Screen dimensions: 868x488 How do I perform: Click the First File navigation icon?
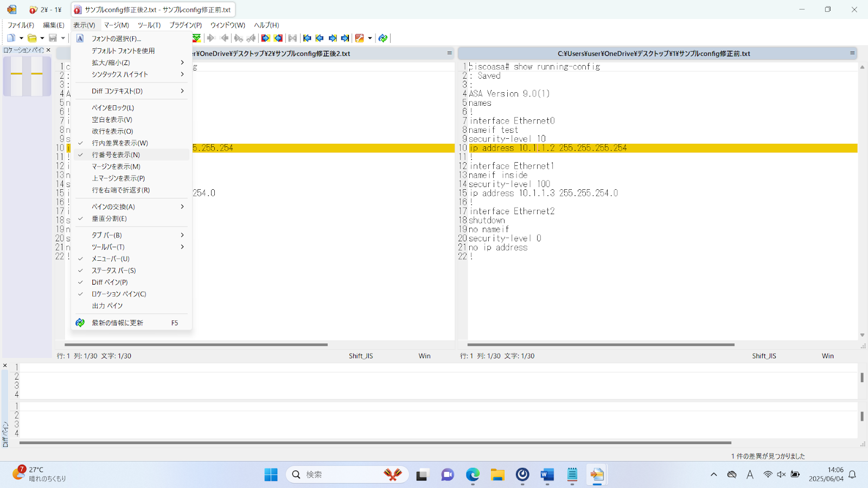307,38
